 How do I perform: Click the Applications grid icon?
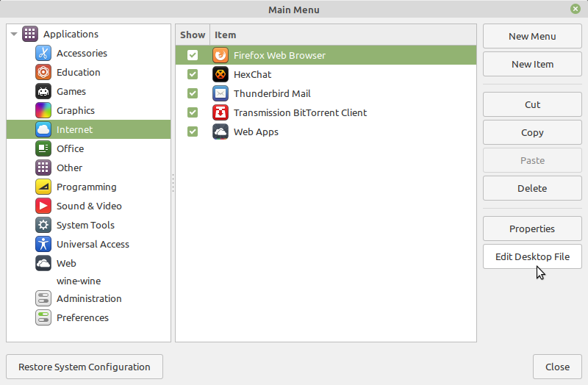coord(30,34)
